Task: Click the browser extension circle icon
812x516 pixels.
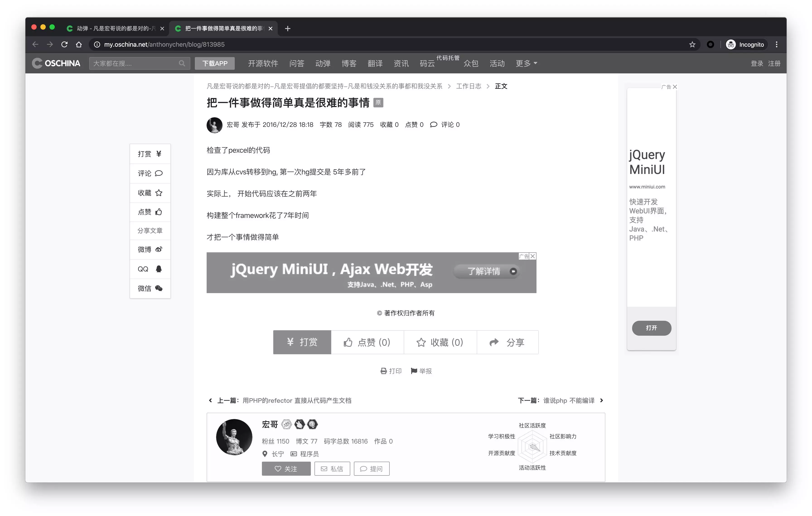Action: [x=710, y=44]
